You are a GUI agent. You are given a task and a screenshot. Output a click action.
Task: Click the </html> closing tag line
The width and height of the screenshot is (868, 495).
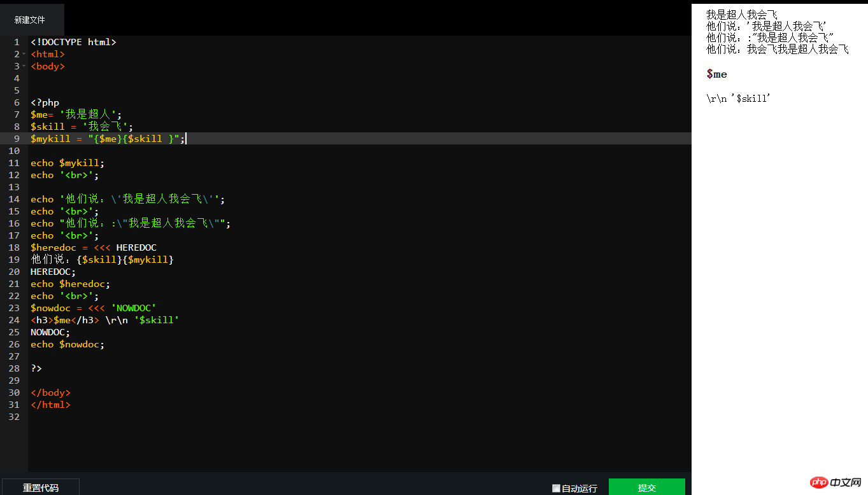point(50,405)
